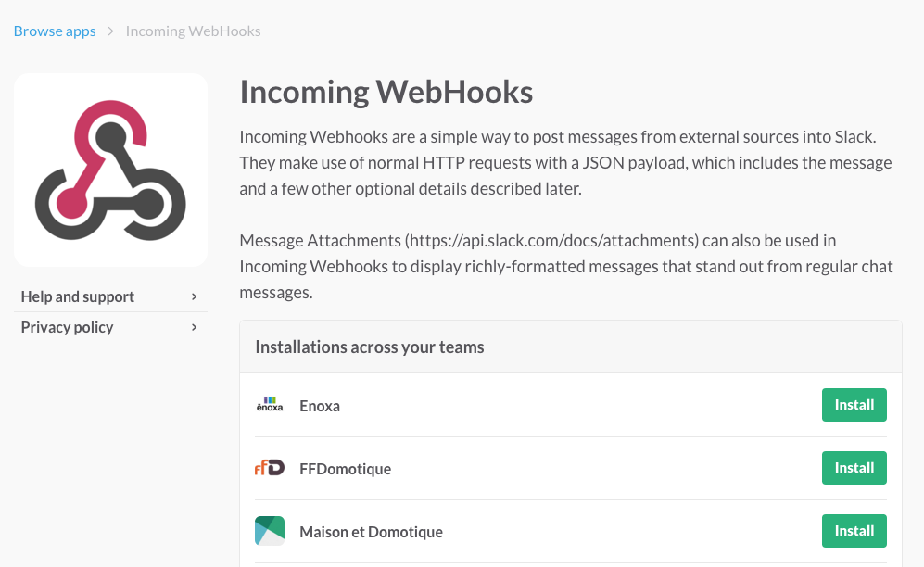Expand the Help and support chevron
Viewport: 924px width, 567px height.
tap(194, 296)
